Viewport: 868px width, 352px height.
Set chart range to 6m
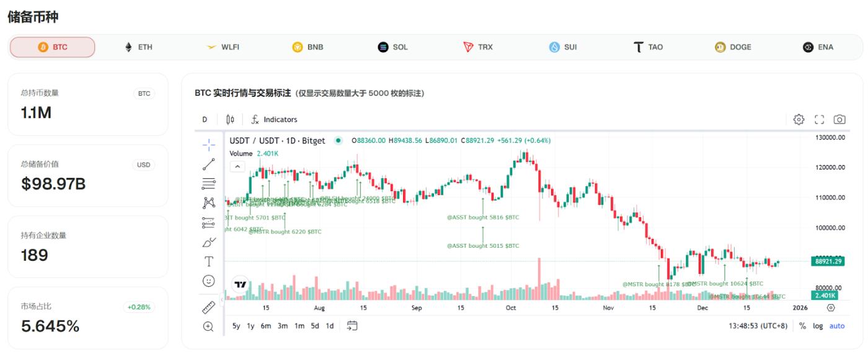[x=265, y=326]
